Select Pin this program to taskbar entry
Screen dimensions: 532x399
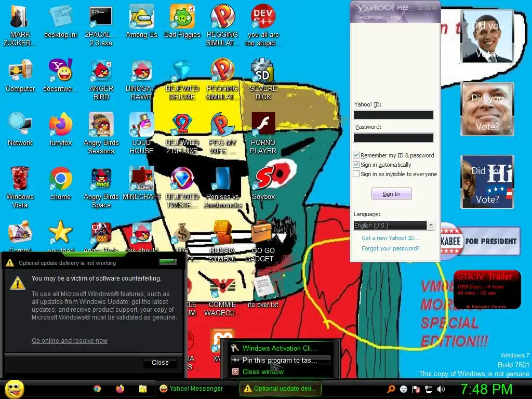[280, 360]
